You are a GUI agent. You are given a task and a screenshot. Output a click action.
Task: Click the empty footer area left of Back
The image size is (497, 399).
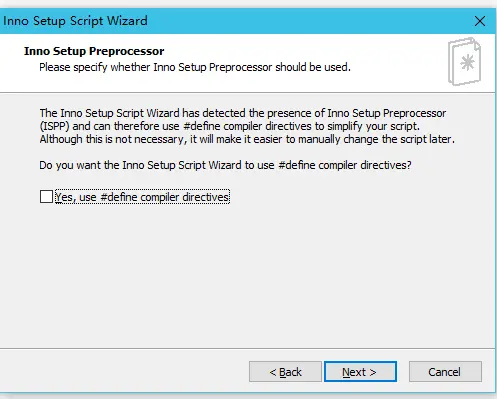coord(123,372)
